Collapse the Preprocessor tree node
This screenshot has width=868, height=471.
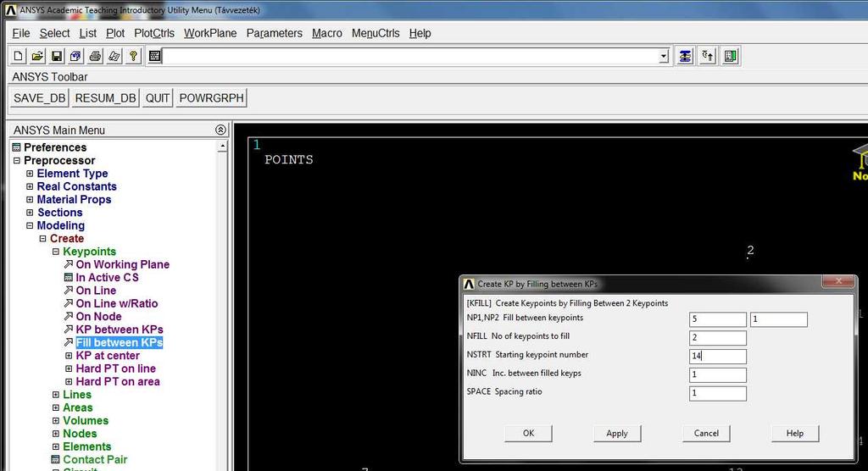(17, 160)
